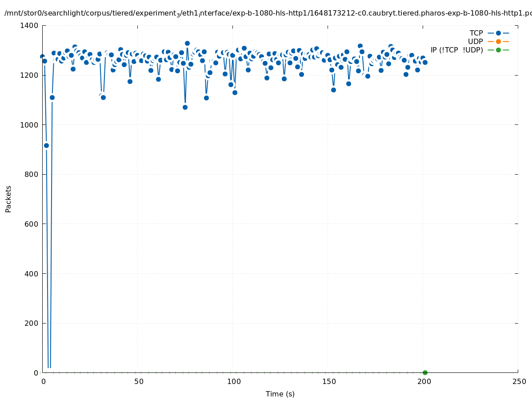The image size is (532, 400).
Task: Click the peak TCP point above 1320 packets
Action: click(187, 43)
